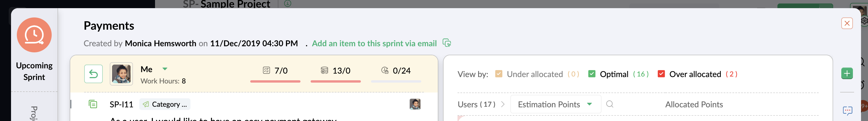
Task: Click the Category tag icon on SP-I11
Action: click(x=146, y=104)
